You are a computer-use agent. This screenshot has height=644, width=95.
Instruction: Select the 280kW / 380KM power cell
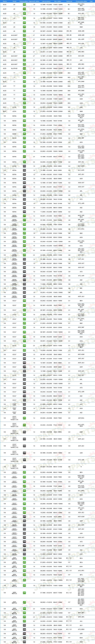point(58,39)
